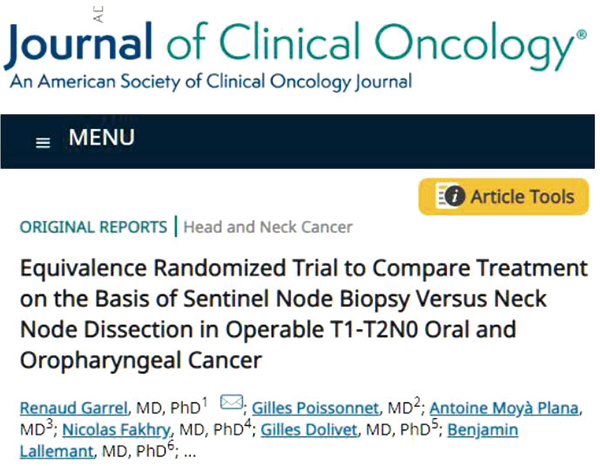
Task: Click the envelope email icon beside Renaud Garrel
Action: point(232,402)
